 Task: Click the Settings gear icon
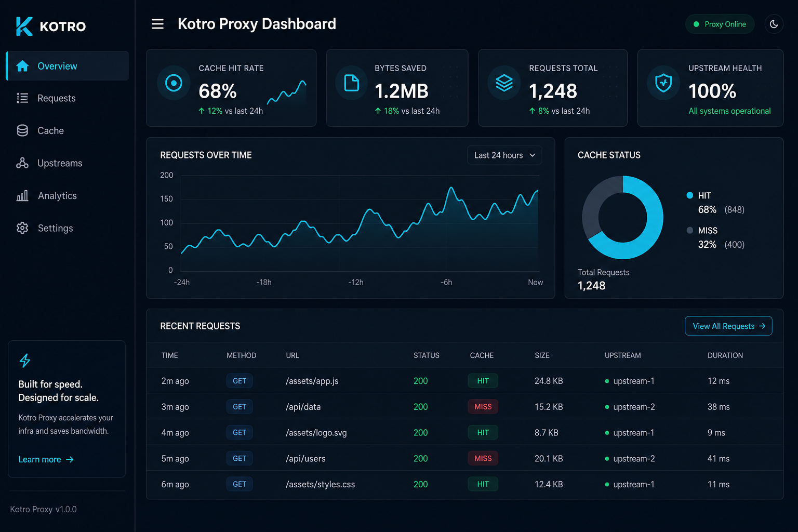pos(22,228)
